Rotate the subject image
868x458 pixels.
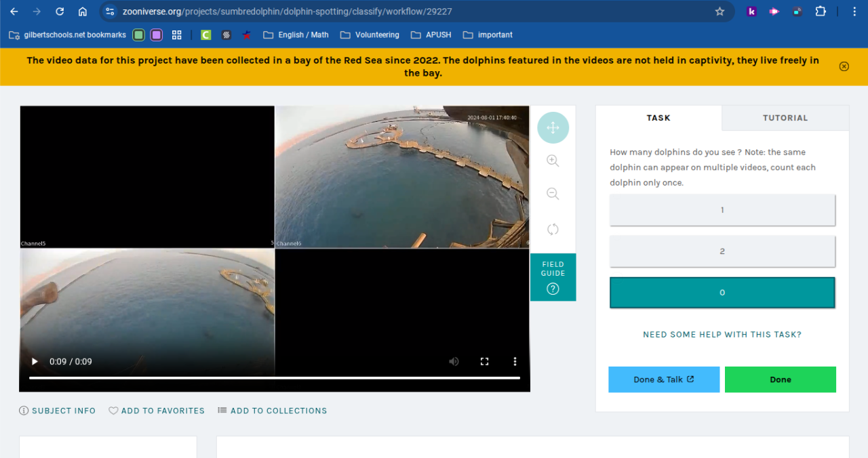coord(553,229)
